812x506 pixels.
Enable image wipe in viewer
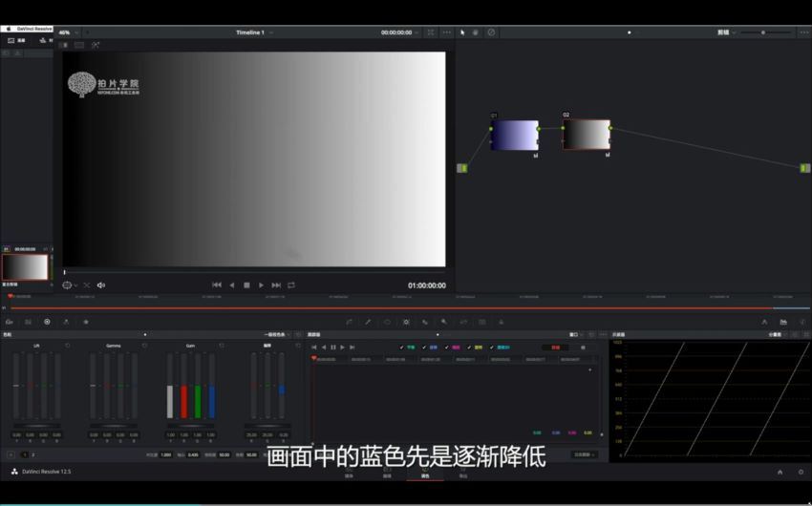[65, 45]
